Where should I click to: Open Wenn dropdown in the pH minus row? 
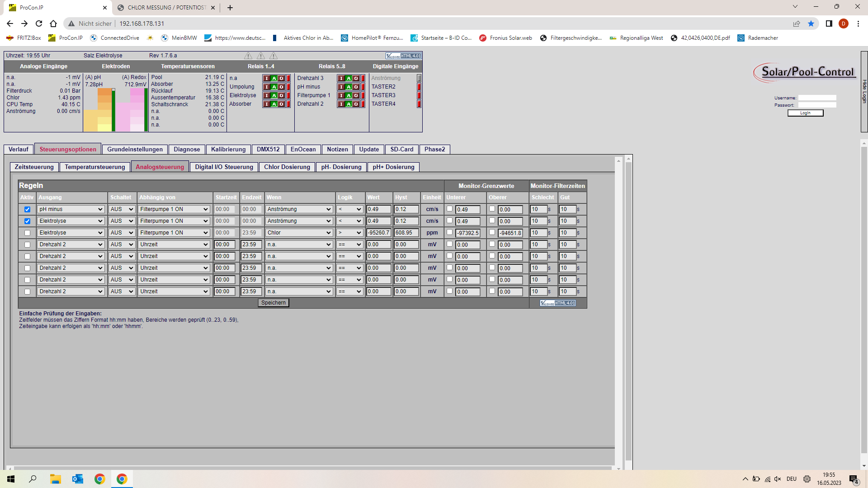(299, 209)
